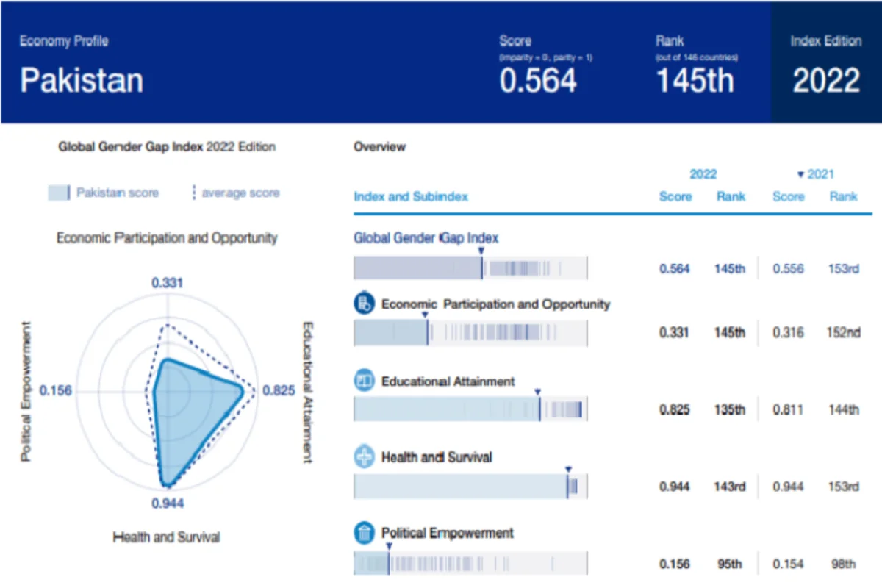Click the average score dashed legend marker
The image size is (882, 588).
(194, 193)
